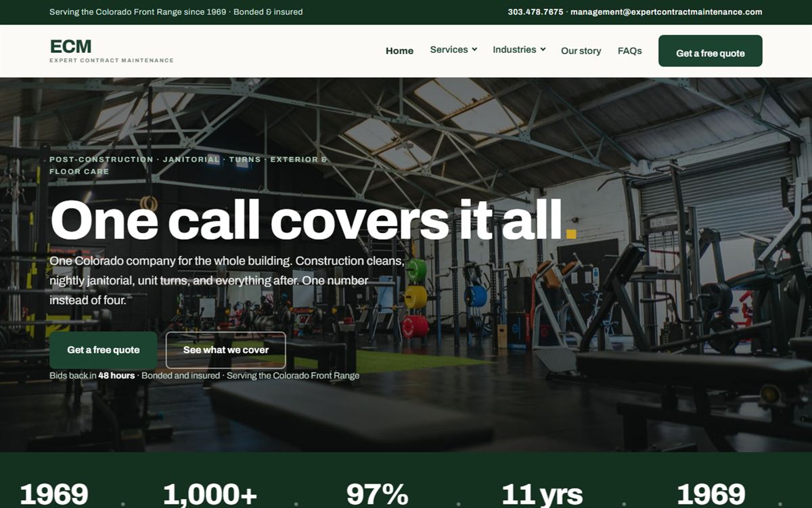Image resolution: width=812 pixels, height=508 pixels.
Task: Open the Home nav item
Action: [x=399, y=51]
